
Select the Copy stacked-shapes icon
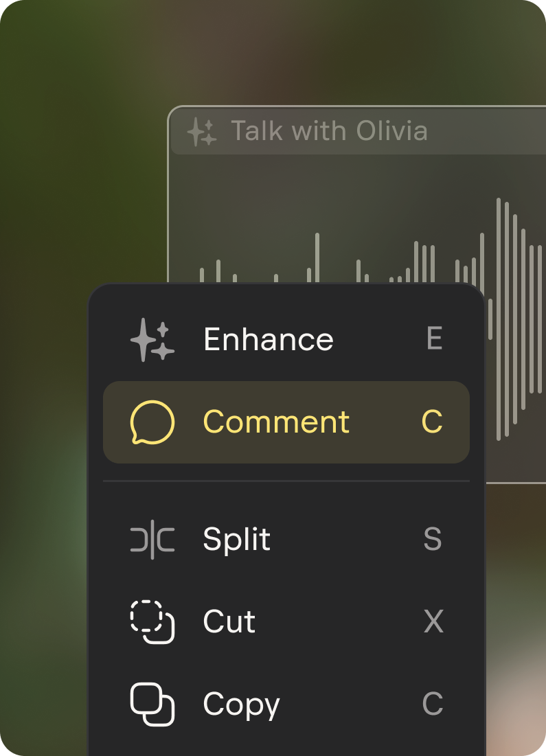click(x=151, y=705)
